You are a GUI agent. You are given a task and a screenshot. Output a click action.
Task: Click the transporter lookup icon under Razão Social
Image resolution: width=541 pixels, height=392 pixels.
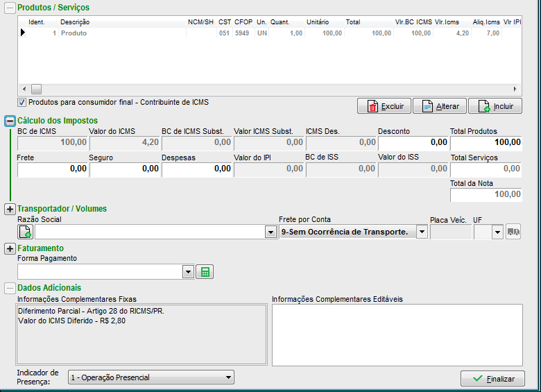25,232
